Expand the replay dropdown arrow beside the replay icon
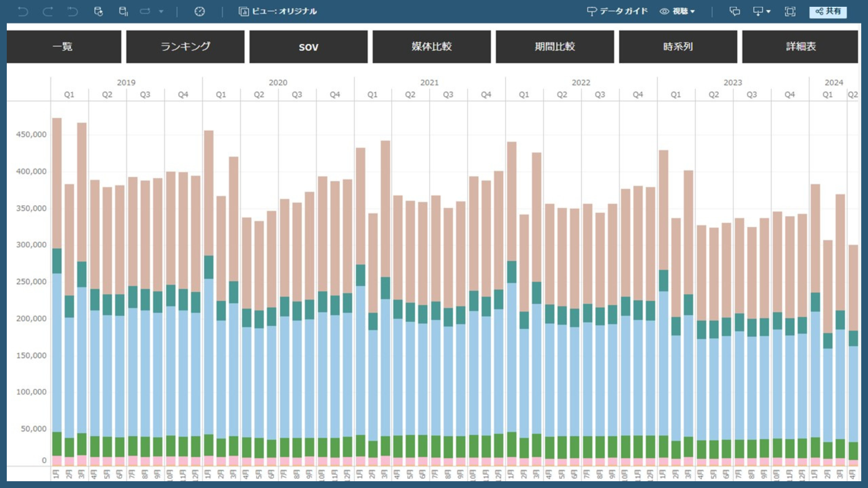This screenshot has width=868, height=488. [x=161, y=12]
